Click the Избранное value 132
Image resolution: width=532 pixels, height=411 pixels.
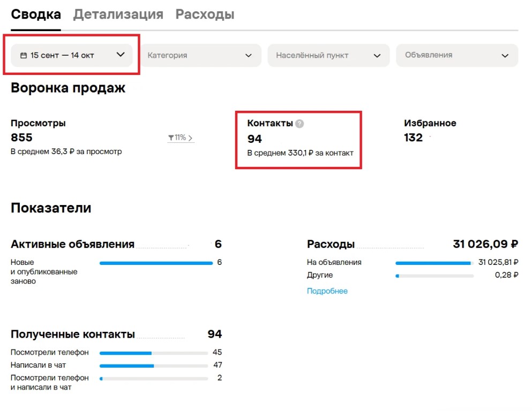tap(413, 137)
